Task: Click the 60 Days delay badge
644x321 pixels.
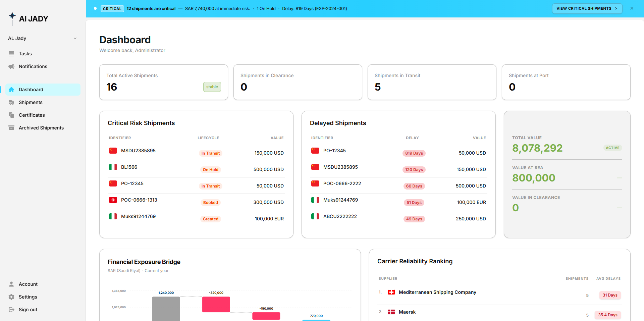Action: [414, 186]
